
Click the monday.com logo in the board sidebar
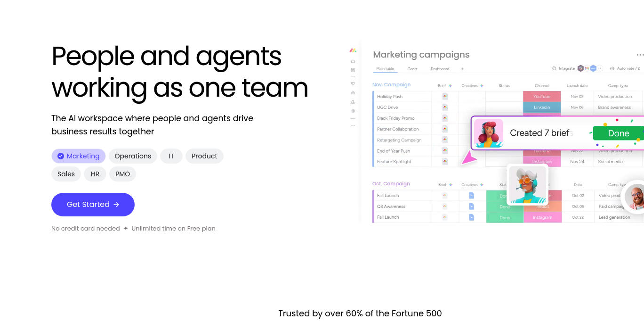click(353, 50)
